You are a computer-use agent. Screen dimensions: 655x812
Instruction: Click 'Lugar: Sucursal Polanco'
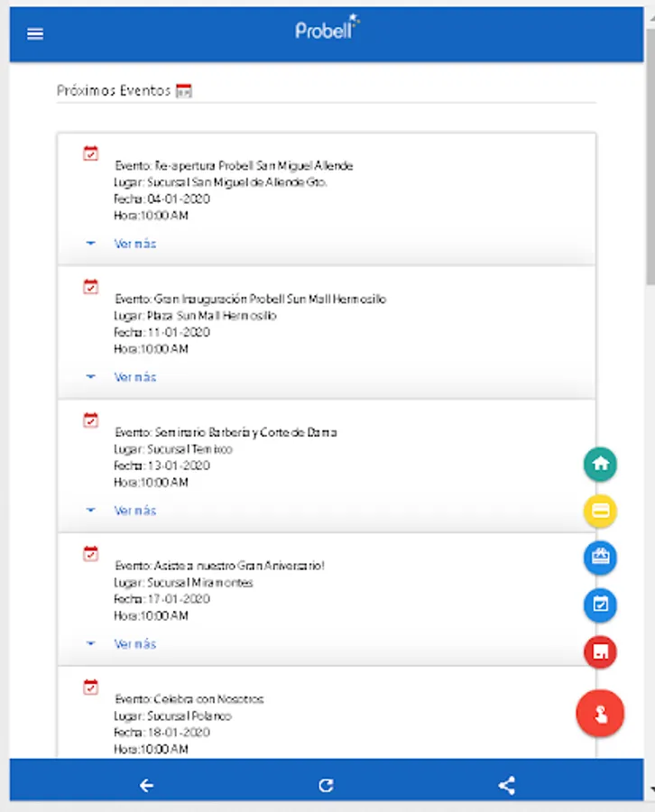172,715
